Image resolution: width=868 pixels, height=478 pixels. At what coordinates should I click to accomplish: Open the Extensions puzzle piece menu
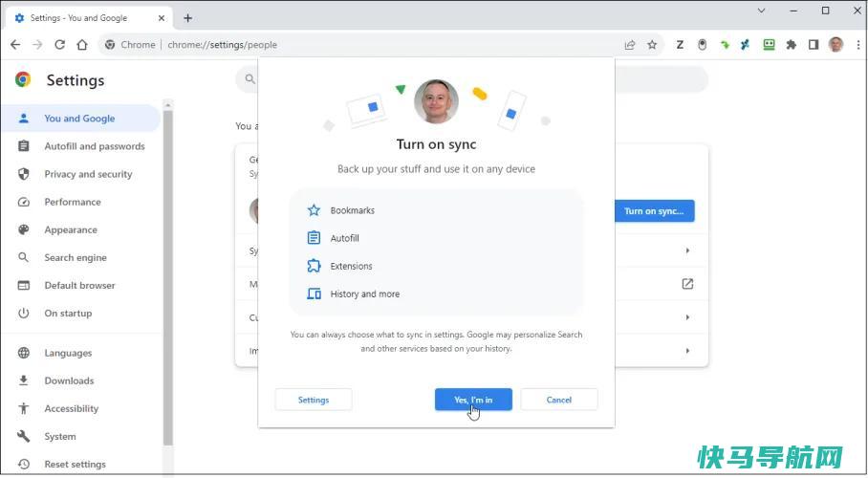tap(792, 45)
